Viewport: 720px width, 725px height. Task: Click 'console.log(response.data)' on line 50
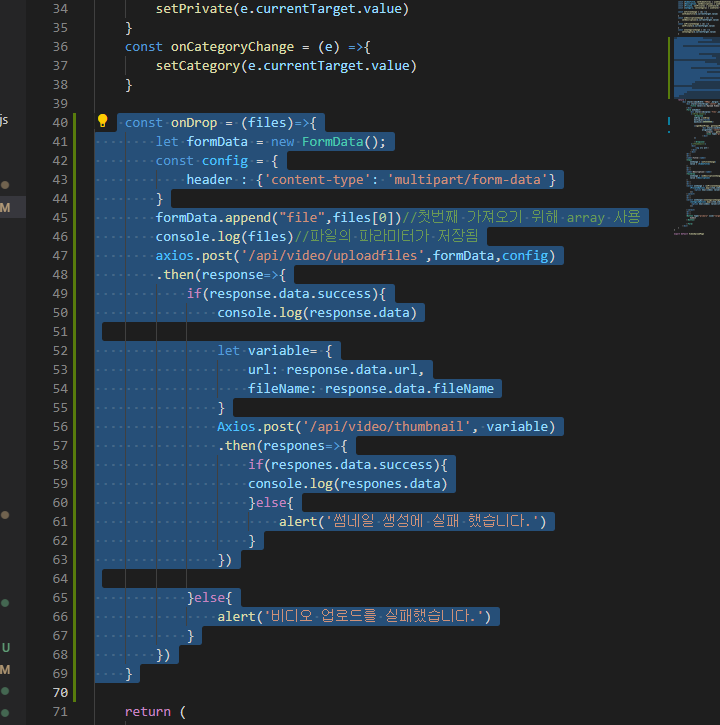click(x=317, y=313)
